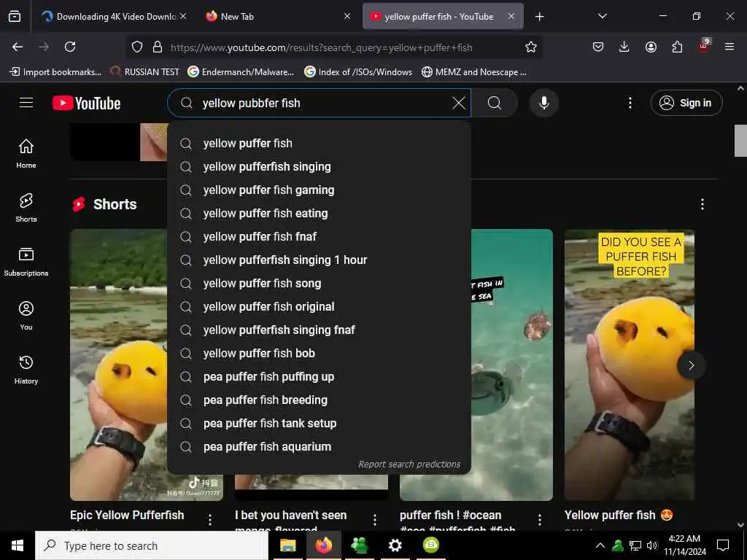Open File Explorer from taskbar
Viewport: 747px width, 560px height.
pos(287,545)
